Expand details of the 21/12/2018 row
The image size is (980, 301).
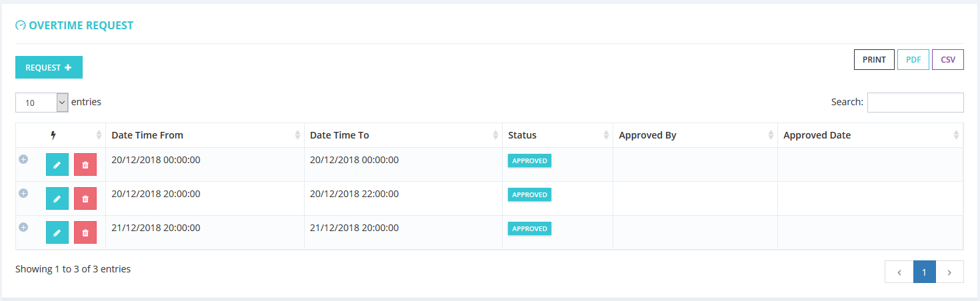(x=23, y=227)
